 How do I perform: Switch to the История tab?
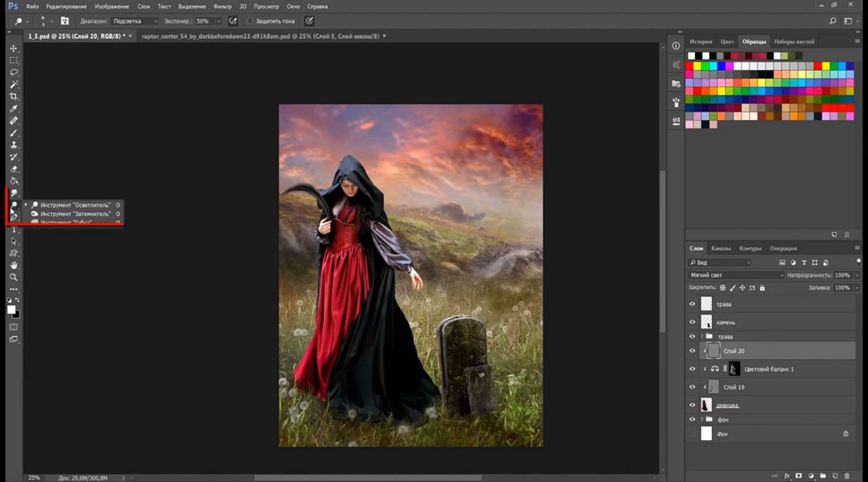(x=701, y=41)
